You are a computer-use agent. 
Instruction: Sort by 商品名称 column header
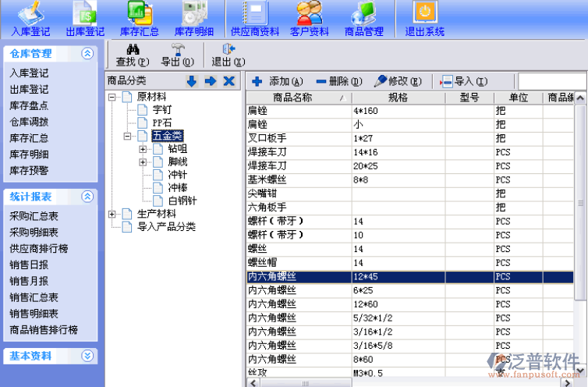(292, 98)
